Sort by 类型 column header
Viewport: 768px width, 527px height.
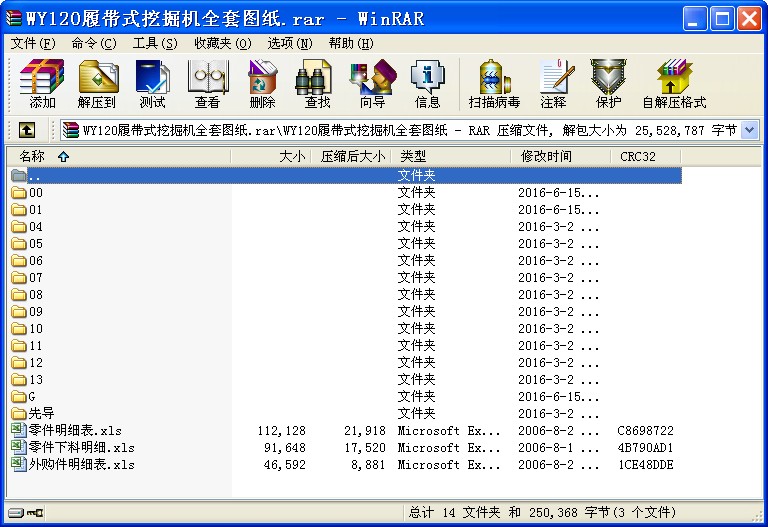[451, 157]
